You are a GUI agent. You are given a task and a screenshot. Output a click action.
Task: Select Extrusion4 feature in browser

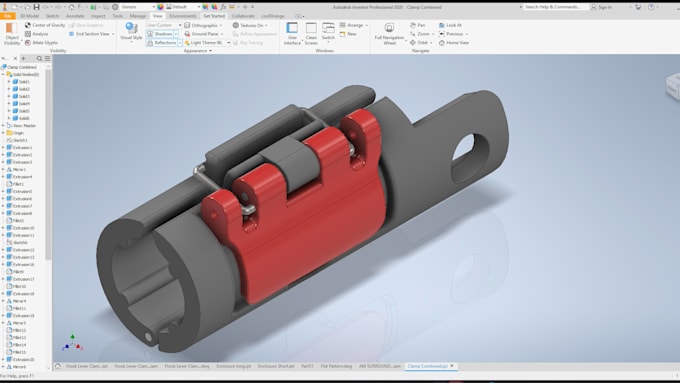(x=20, y=177)
